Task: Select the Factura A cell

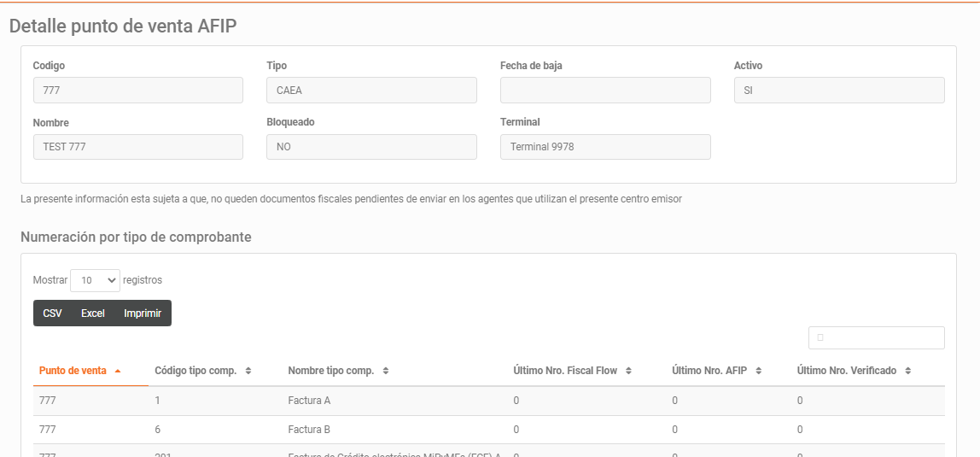Action: 309,401
